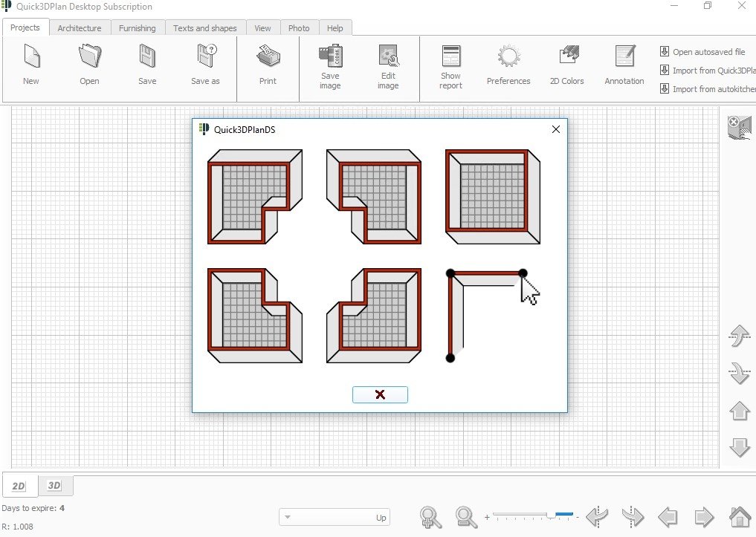The height and width of the screenshot is (537, 756).
Task: Open the View tab
Action: click(262, 28)
